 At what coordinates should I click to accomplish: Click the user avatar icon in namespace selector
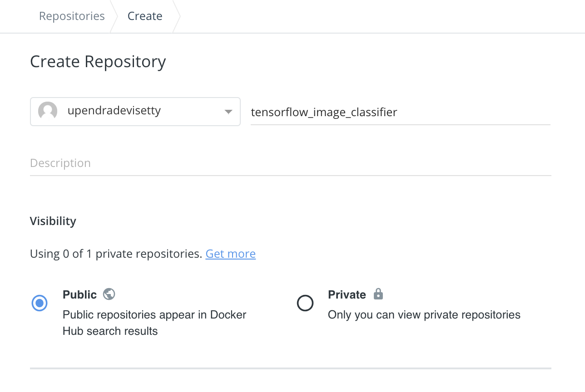tap(48, 111)
